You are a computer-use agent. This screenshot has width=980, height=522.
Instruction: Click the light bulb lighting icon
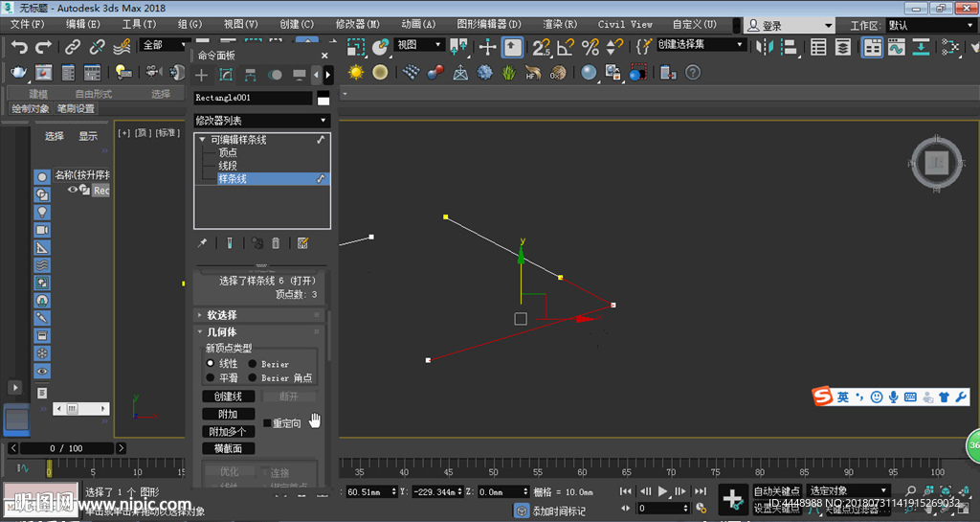tap(123, 73)
